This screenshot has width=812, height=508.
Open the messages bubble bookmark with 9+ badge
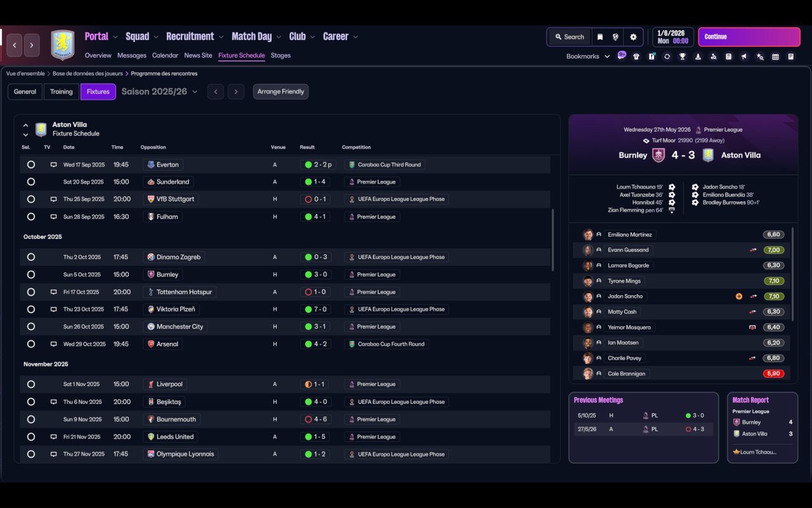click(x=622, y=55)
